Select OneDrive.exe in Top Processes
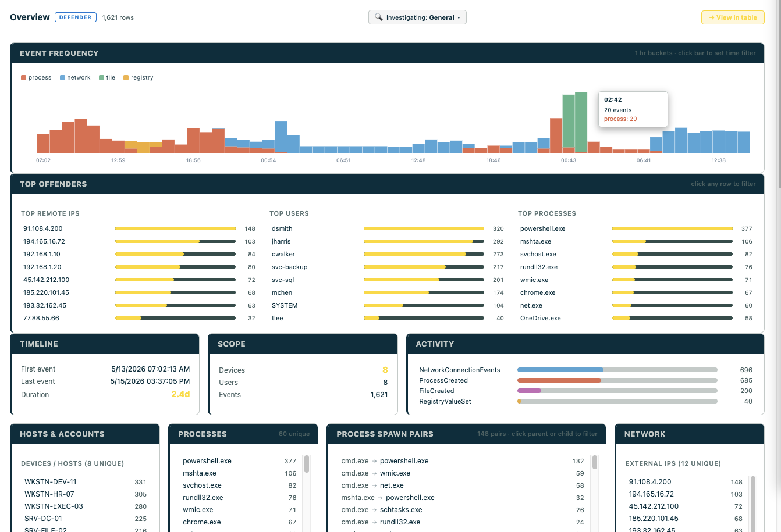 click(x=636, y=318)
